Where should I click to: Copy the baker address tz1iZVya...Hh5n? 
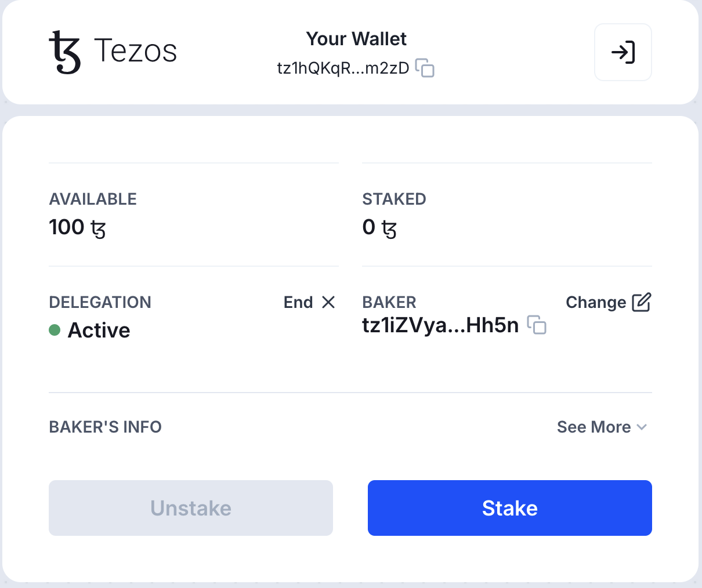[x=537, y=325]
